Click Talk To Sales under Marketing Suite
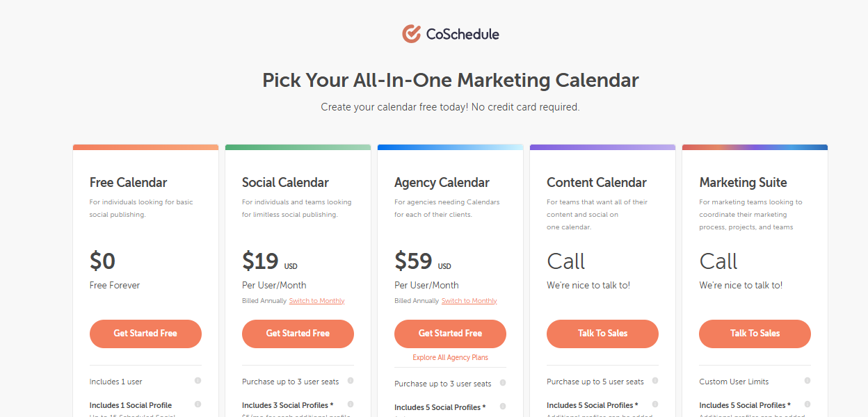Viewport: 868px width, 417px height. pyautogui.click(x=755, y=334)
